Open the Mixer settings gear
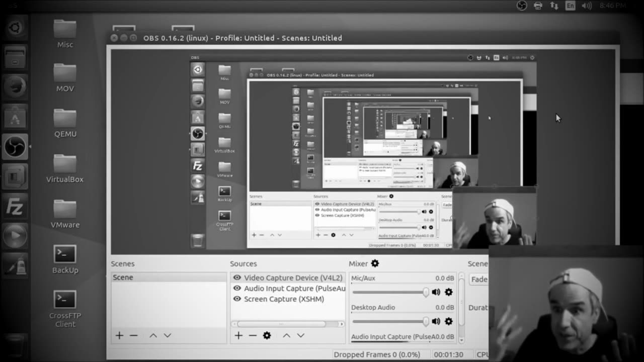 [x=375, y=263]
